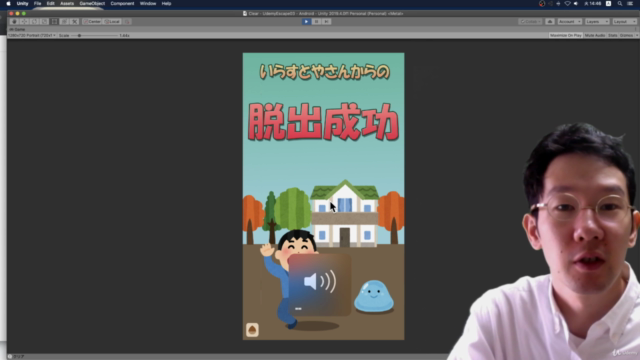Toggle pivot mode with the Center button
640x360 pixels.
point(92,22)
